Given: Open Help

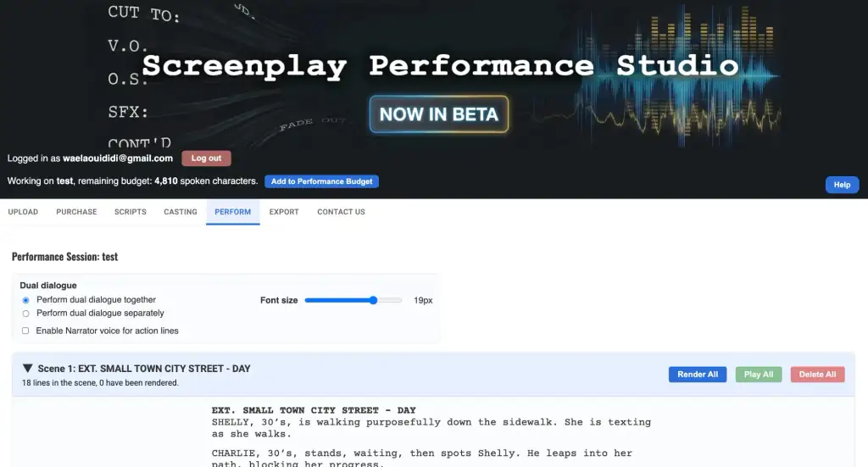Looking at the screenshot, I should (842, 185).
